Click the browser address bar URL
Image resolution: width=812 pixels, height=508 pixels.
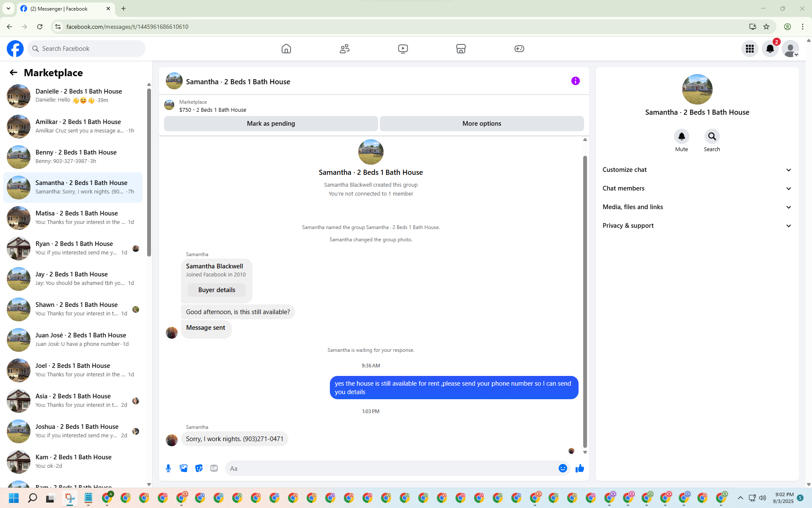(x=127, y=27)
